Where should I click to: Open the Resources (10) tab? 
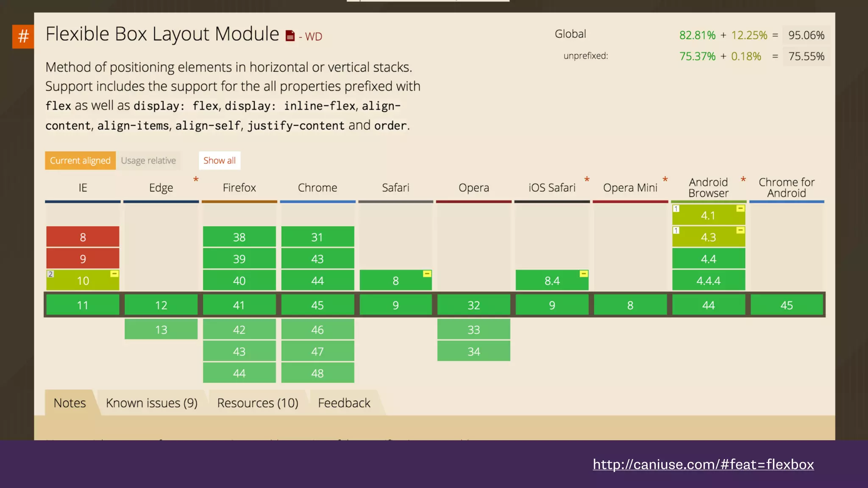tap(258, 403)
